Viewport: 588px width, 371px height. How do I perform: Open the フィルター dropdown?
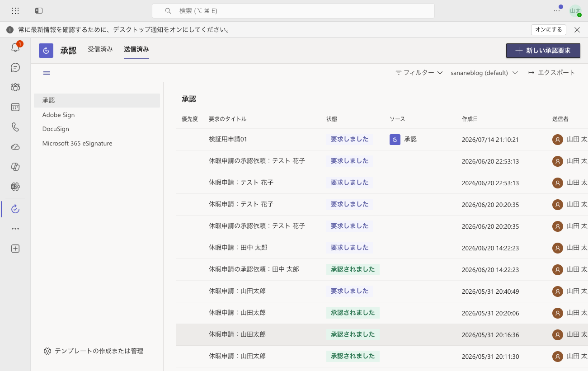click(419, 73)
